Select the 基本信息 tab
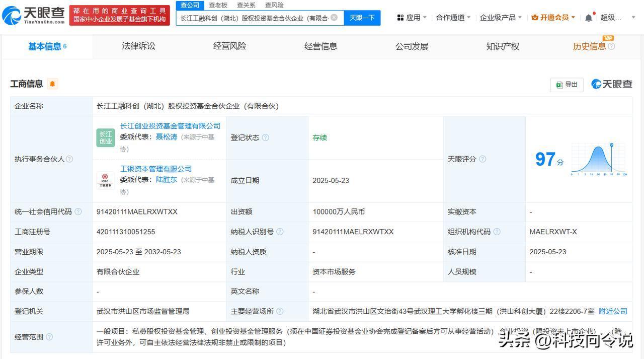 pyautogui.click(x=47, y=46)
